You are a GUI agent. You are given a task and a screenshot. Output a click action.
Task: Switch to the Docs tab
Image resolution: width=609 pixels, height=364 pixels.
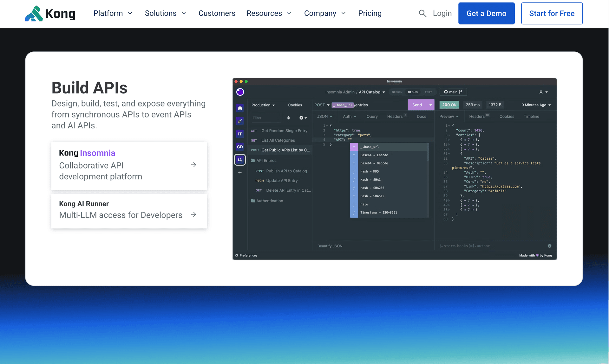421,117
